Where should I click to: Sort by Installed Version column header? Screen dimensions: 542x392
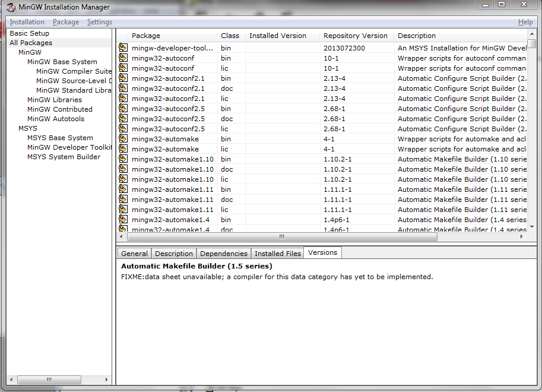(x=283, y=36)
